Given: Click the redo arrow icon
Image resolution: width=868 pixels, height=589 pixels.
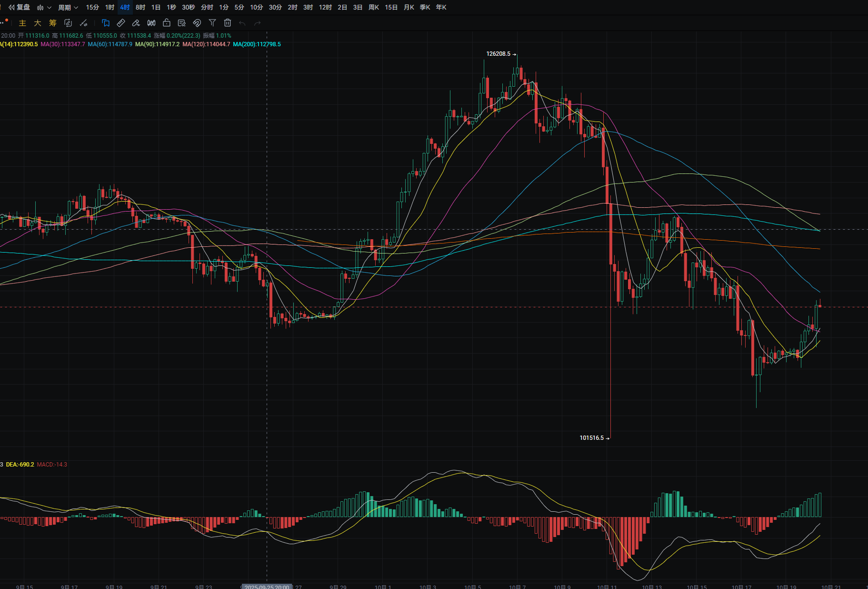Looking at the screenshot, I should pyautogui.click(x=258, y=23).
